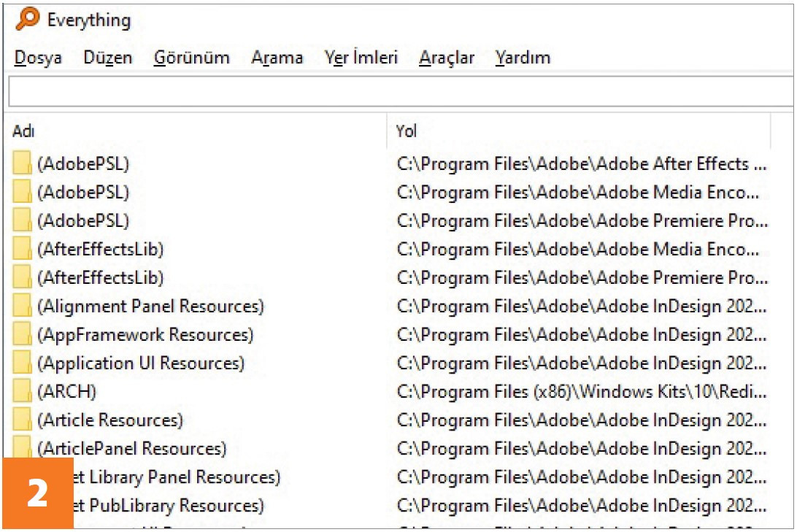This screenshot has width=797, height=532.
Task: Select (AfterEffectsLib) name in Premiere Pro row
Action: tap(101, 277)
